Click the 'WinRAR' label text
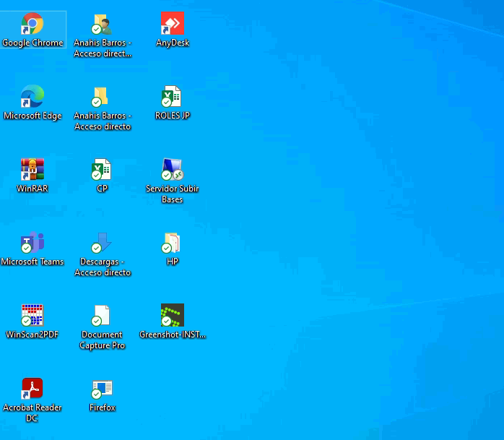This screenshot has height=440, width=504. (x=32, y=188)
